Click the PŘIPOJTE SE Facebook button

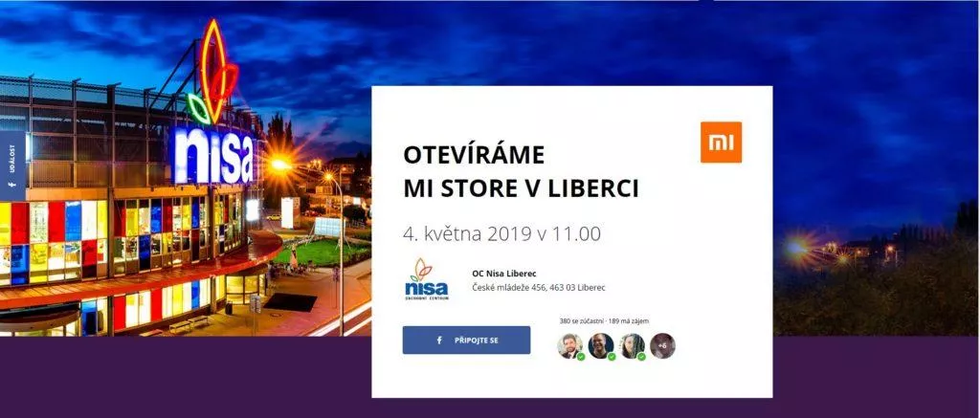click(466, 341)
